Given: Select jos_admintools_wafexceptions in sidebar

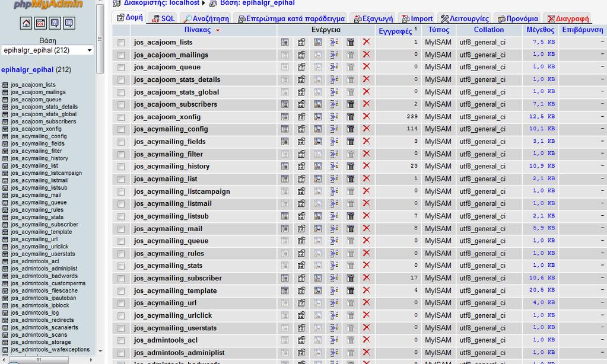Looking at the screenshot, I should coord(50,349).
